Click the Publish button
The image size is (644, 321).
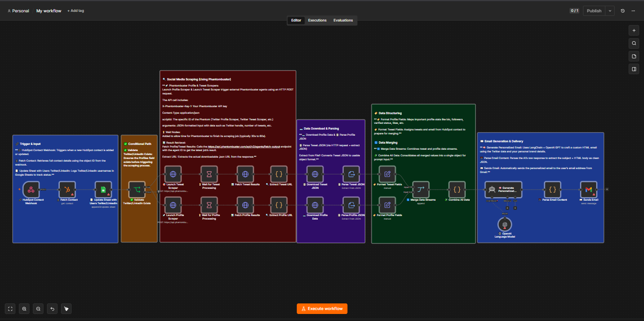594,11
